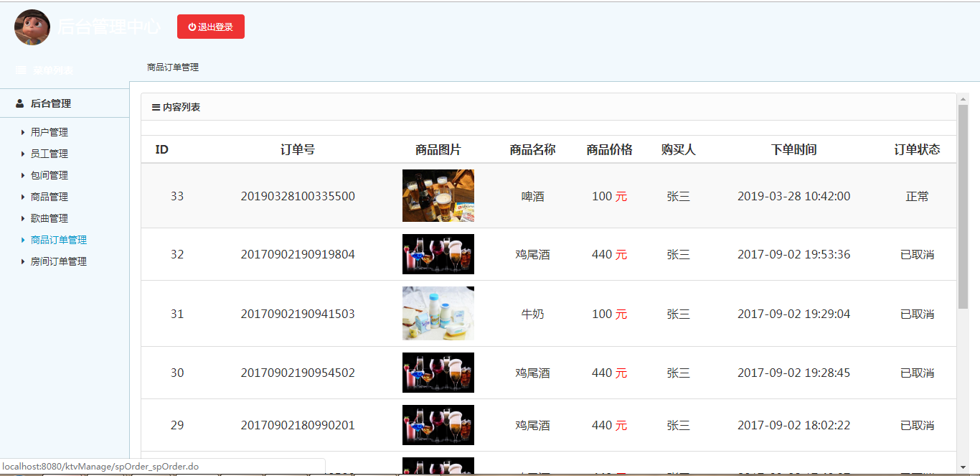The image size is (980, 476).
Task: Open 用户管理 in the sidebar
Action: 50,132
